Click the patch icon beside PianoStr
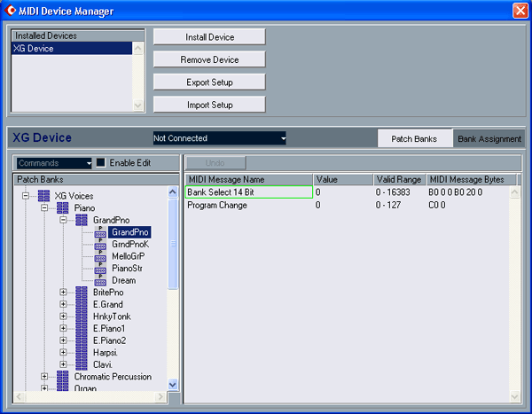Viewport: 532px width, 414px height. 100,268
